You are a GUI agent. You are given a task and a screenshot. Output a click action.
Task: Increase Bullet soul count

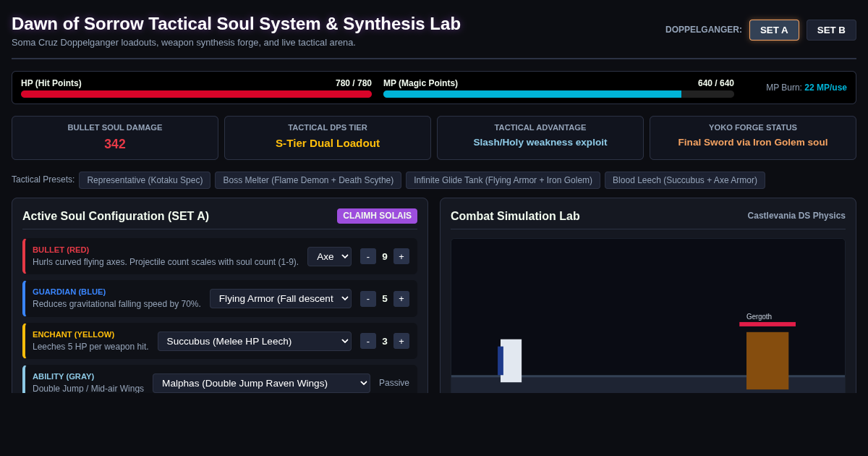pos(401,256)
